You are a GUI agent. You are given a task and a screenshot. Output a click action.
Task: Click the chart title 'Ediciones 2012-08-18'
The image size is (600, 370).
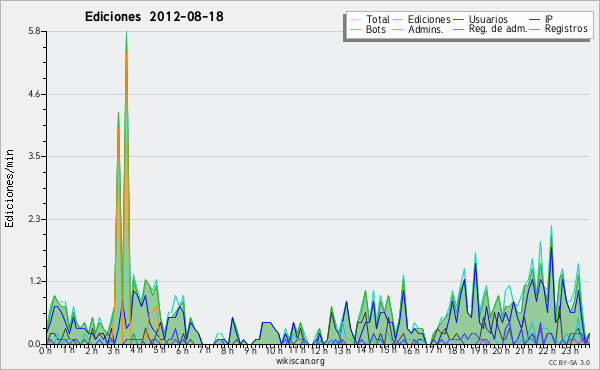(154, 17)
